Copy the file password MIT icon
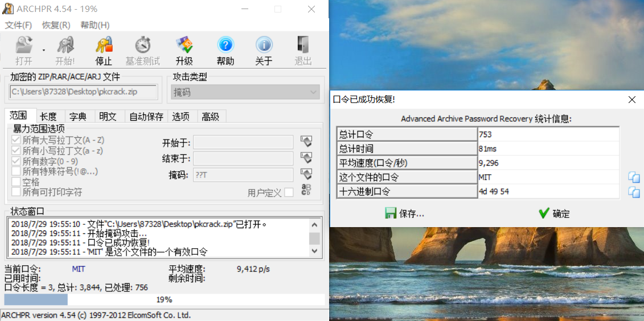644x321 pixels. pyautogui.click(x=634, y=178)
